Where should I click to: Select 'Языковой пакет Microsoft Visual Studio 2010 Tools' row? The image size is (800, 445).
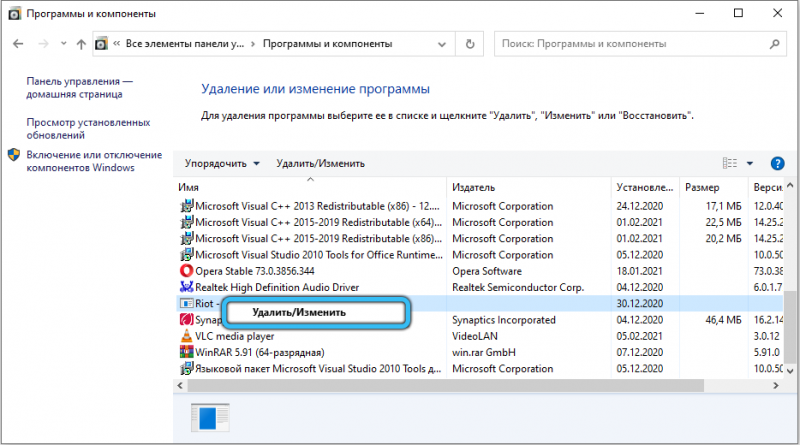click(x=480, y=368)
